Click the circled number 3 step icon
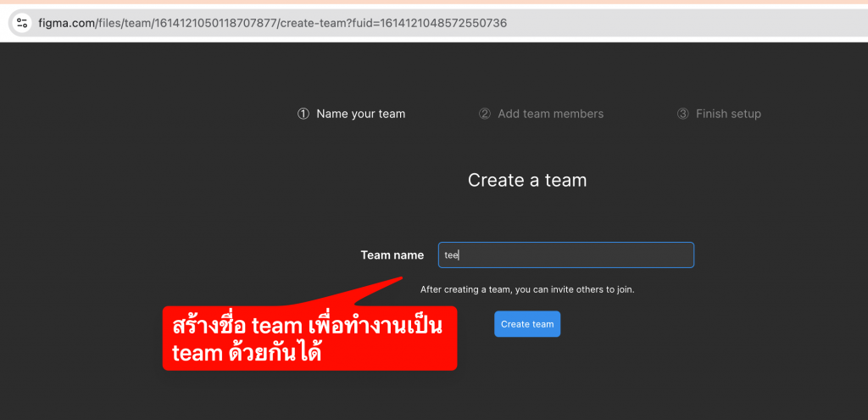868x420 pixels. pyautogui.click(x=683, y=114)
